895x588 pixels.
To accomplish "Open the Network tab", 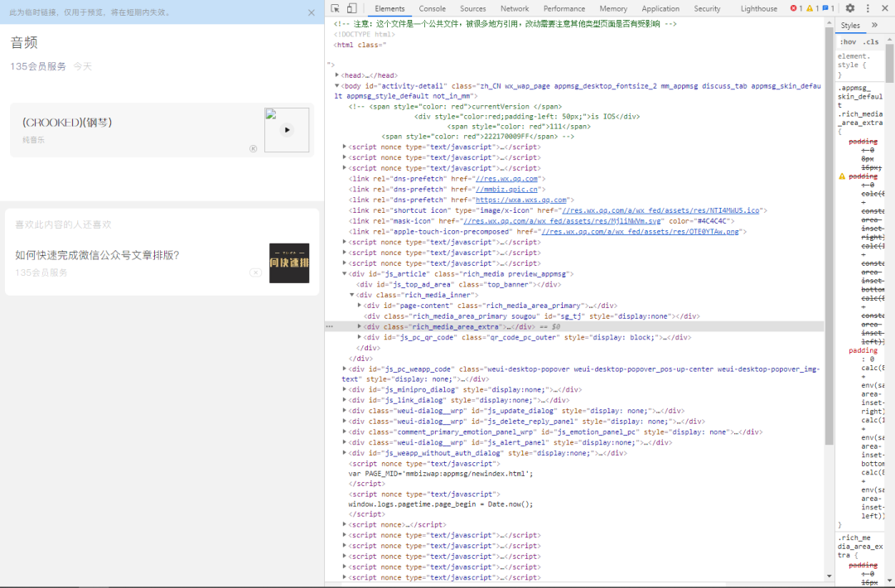I will [x=515, y=8].
